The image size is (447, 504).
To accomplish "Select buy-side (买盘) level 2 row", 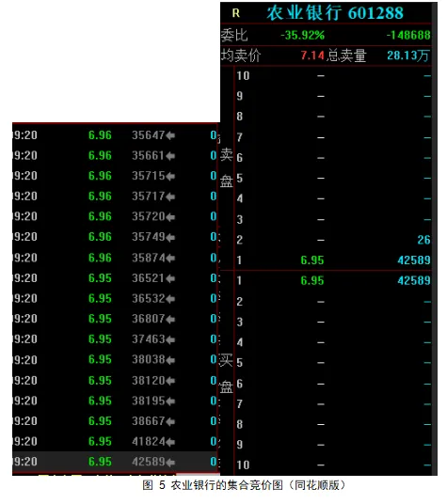I will pos(333,302).
